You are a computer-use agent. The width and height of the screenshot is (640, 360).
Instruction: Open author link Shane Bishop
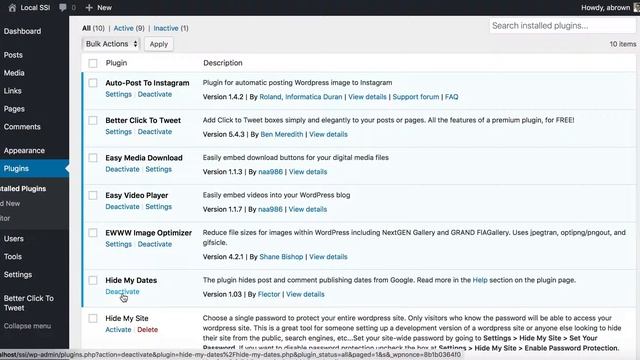281,257
